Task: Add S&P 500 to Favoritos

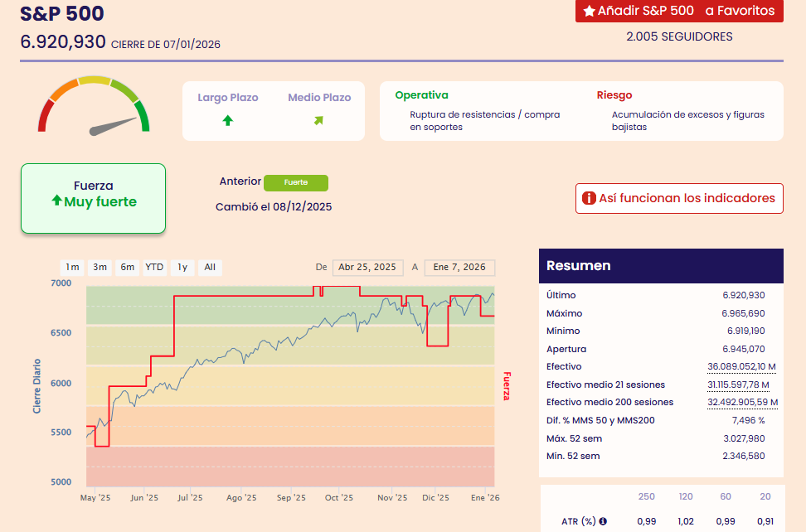Action: tap(679, 11)
